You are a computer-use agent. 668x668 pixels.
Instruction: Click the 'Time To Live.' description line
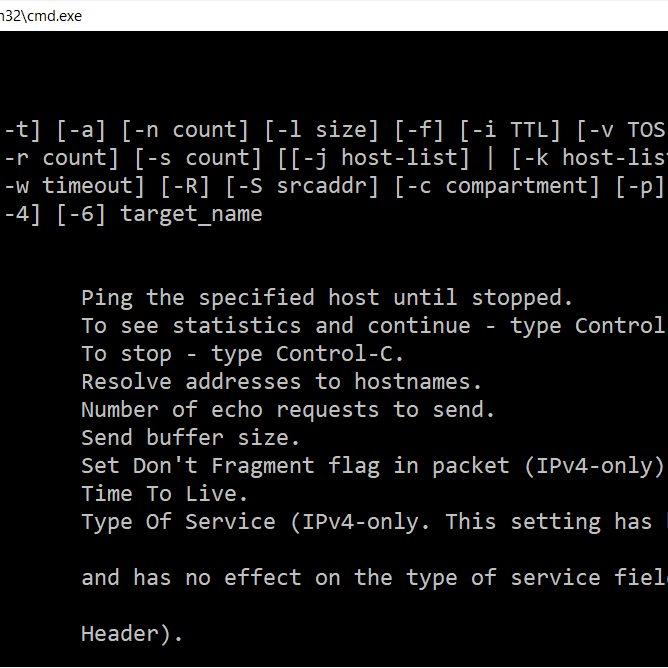click(x=164, y=494)
